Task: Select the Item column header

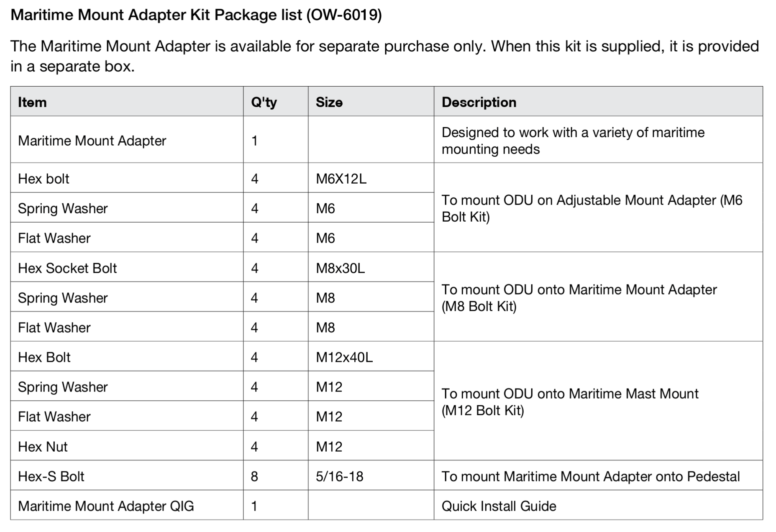Action: (x=127, y=102)
